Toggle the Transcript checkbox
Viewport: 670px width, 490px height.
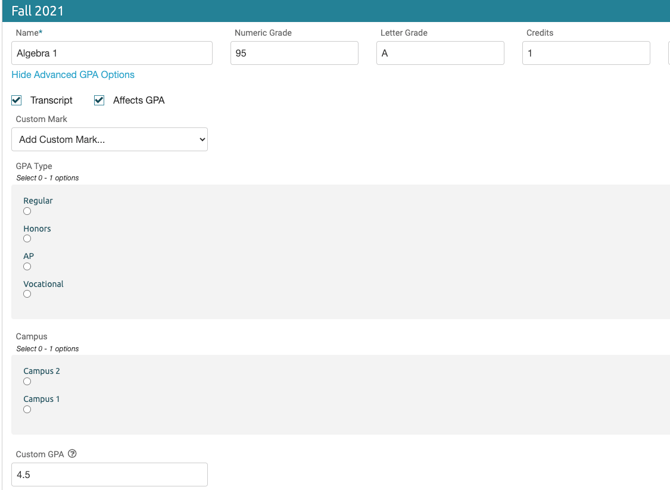tap(16, 100)
